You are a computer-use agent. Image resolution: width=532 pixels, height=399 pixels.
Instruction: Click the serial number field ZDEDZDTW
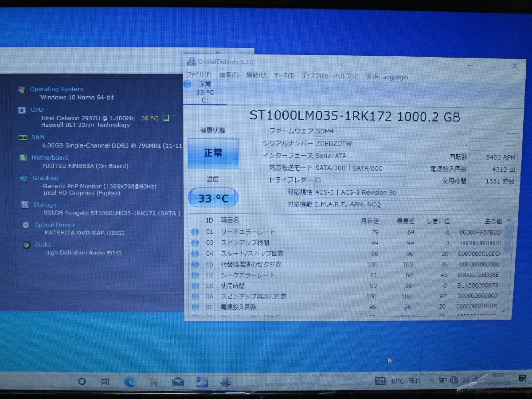point(360,144)
